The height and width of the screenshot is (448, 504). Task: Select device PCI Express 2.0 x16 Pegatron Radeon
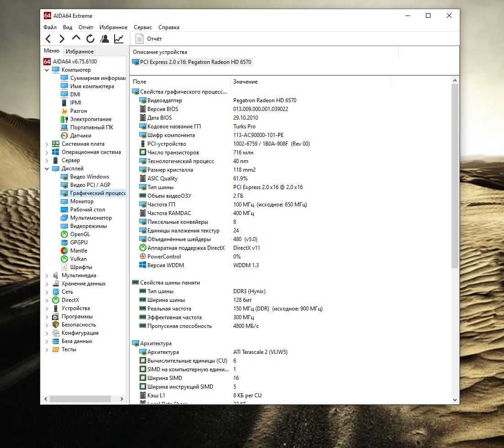192,62
